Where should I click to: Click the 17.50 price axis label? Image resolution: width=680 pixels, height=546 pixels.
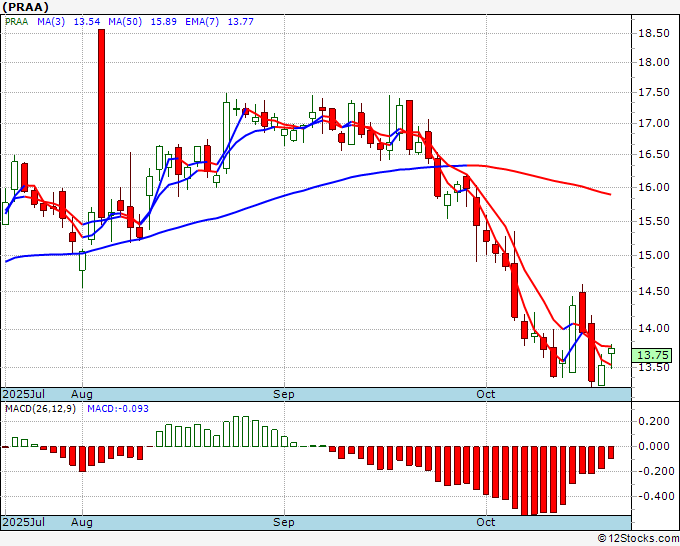[654, 92]
